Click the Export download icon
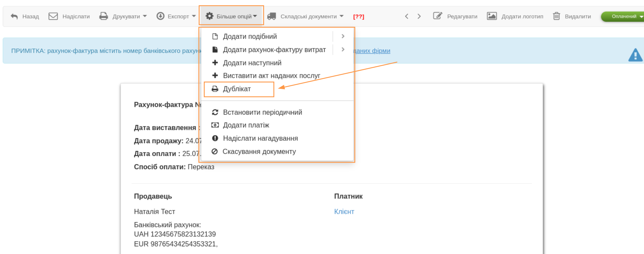The width and height of the screenshot is (644, 254). coord(160,16)
